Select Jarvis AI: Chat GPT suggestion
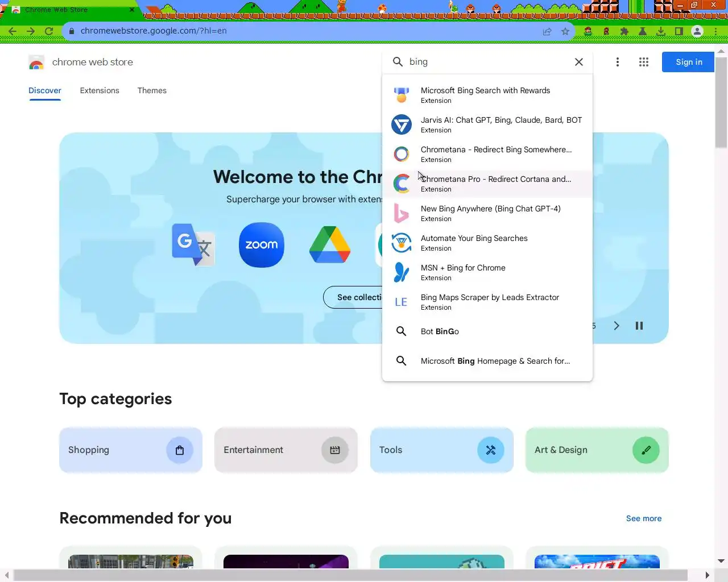Image resolution: width=728 pixels, height=582 pixels. 487,124
